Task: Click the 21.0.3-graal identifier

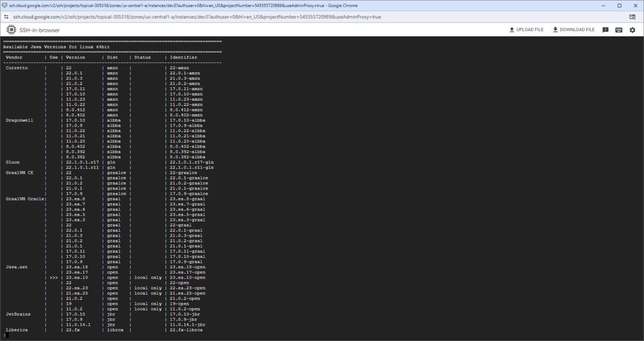Action: [x=186, y=235]
